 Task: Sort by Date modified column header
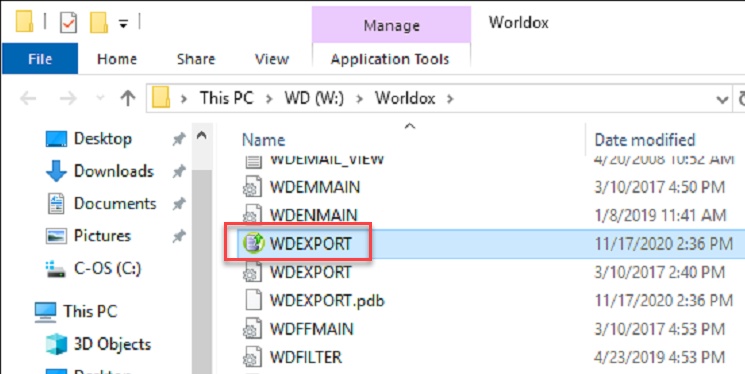coord(645,140)
